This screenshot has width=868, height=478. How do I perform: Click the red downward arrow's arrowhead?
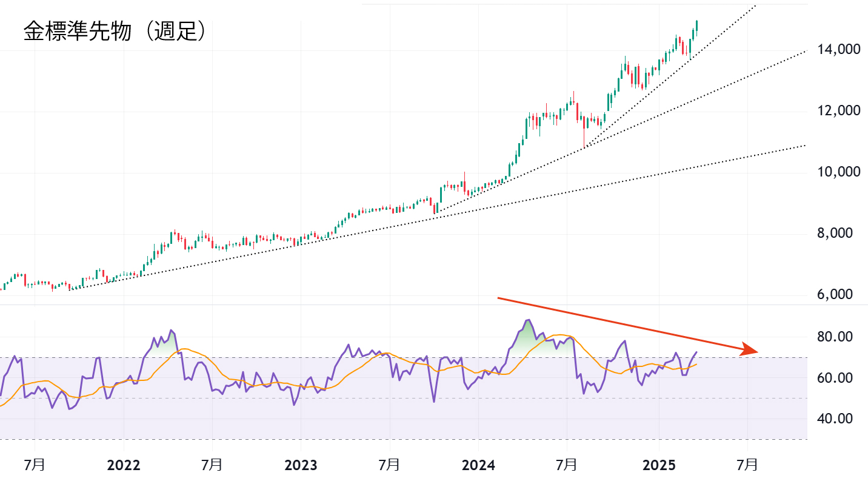[752, 349]
